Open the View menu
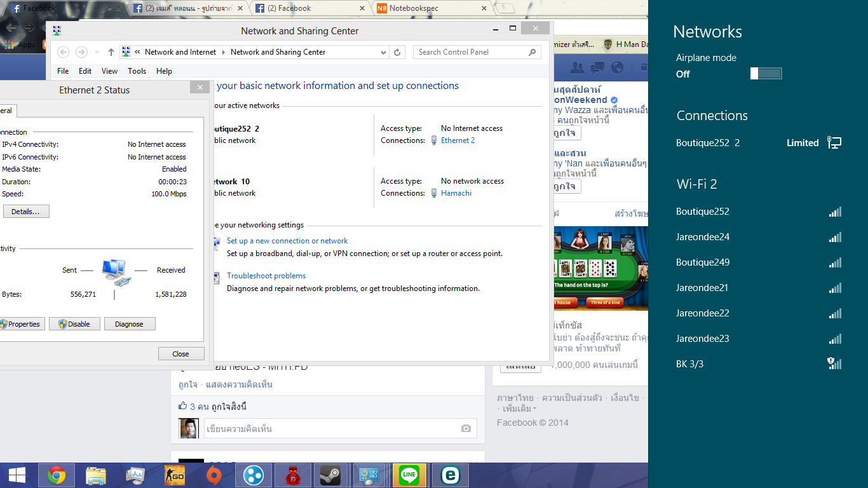 click(x=109, y=71)
